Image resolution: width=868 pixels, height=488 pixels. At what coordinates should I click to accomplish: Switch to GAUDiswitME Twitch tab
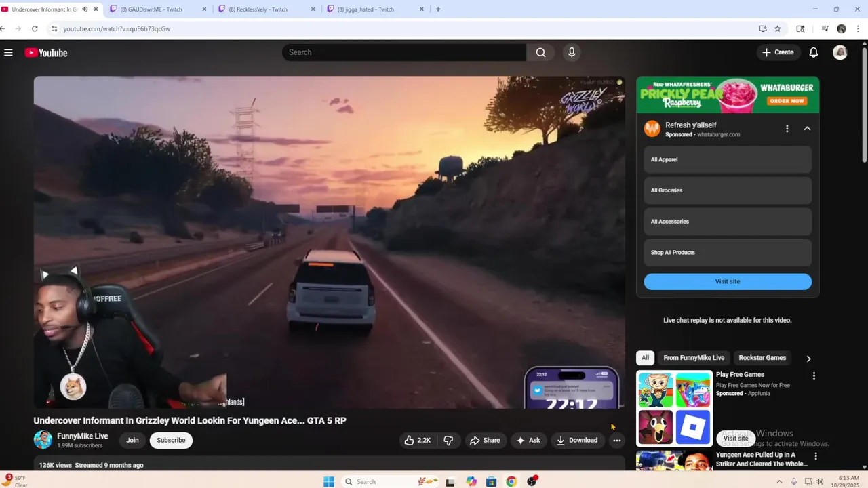click(x=157, y=9)
